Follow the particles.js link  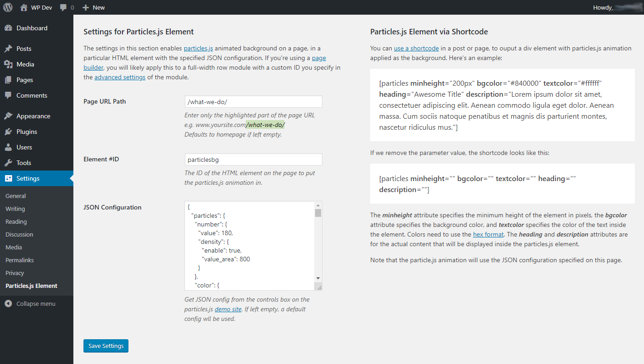tap(198, 48)
